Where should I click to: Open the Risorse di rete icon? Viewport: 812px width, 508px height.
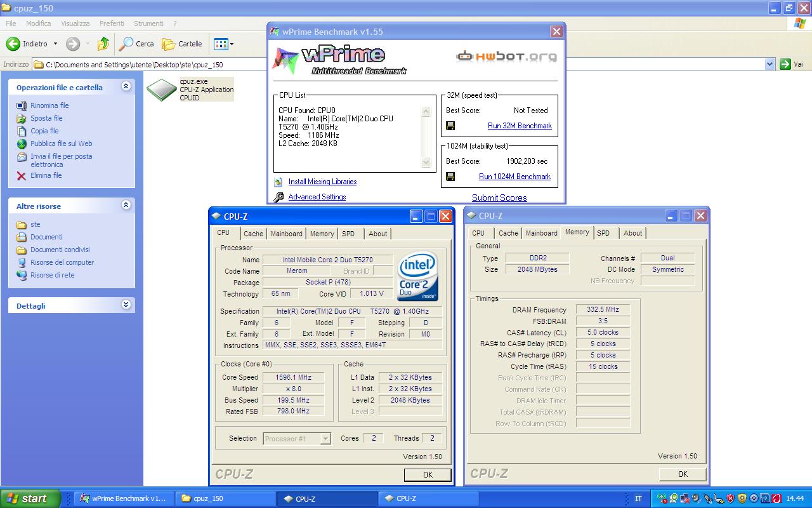(x=22, y=275)
